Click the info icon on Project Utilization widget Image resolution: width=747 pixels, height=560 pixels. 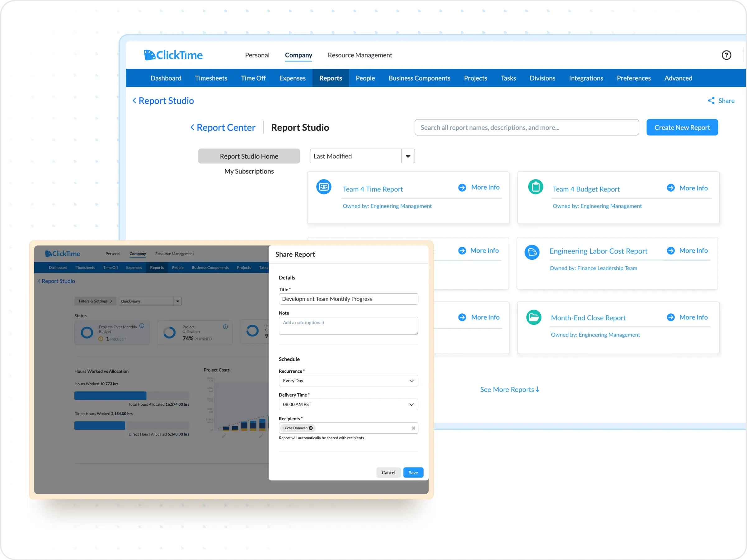pos(225,326)
